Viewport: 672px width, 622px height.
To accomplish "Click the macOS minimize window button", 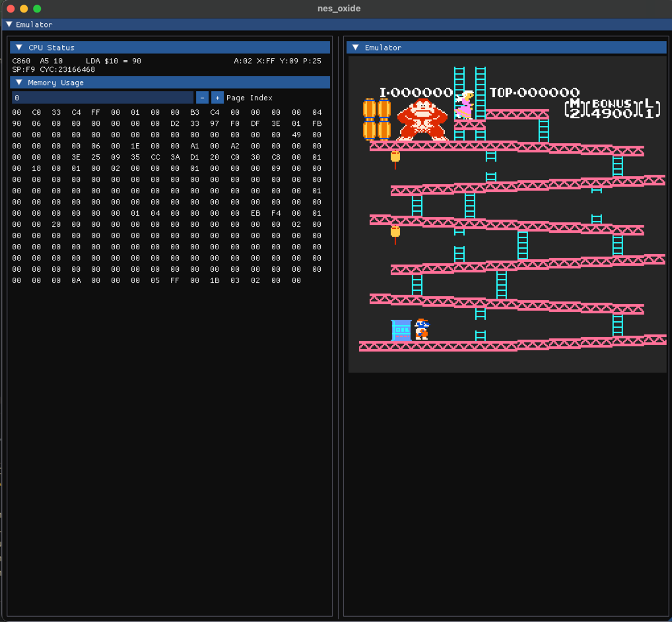I will coord(24,9).
